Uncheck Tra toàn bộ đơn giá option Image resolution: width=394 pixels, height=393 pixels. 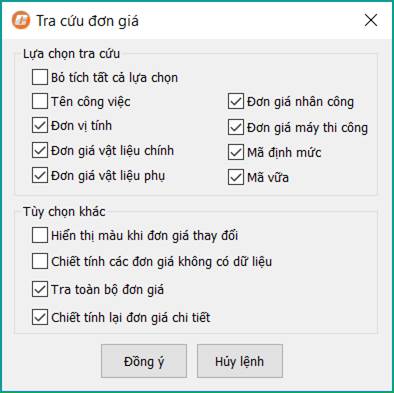(x=40, y=289)
